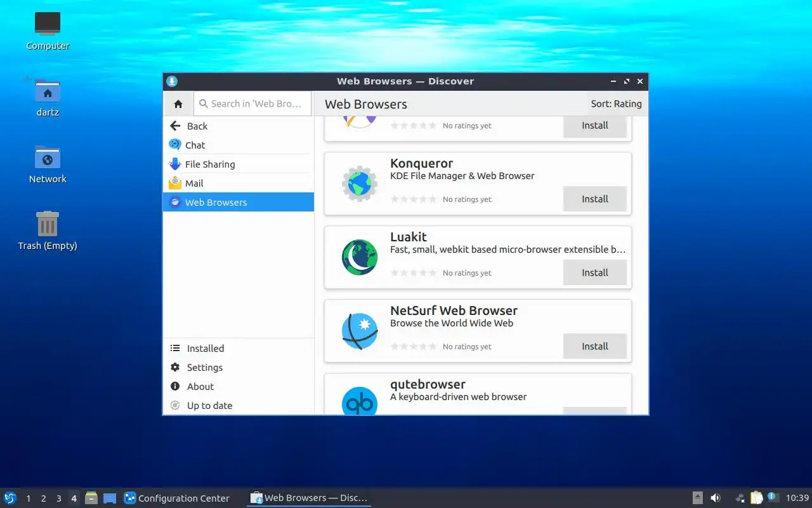Switch to workspace 4
Screen dimensions: 812x508
click(74, 498)
